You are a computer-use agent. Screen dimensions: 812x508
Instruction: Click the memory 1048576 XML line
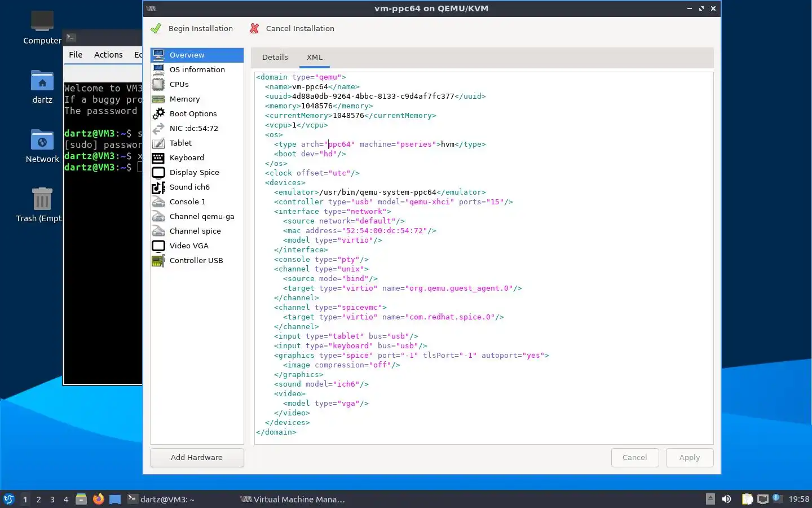click(319, 106)
